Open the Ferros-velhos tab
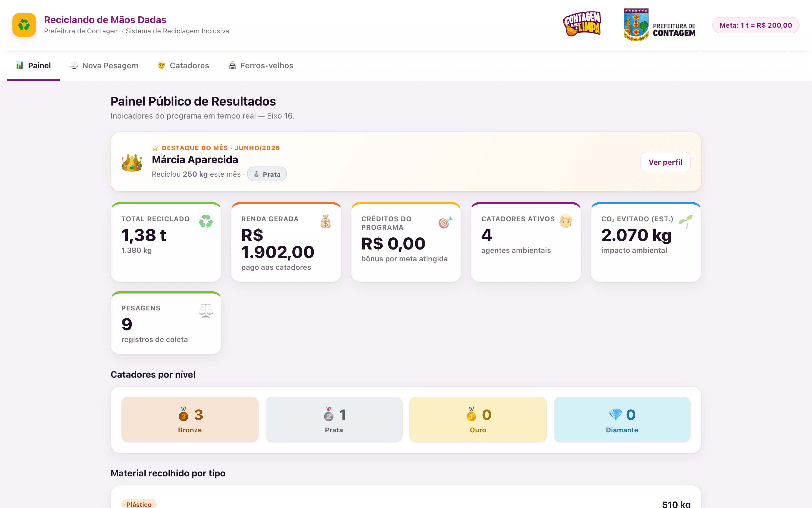 261,65
